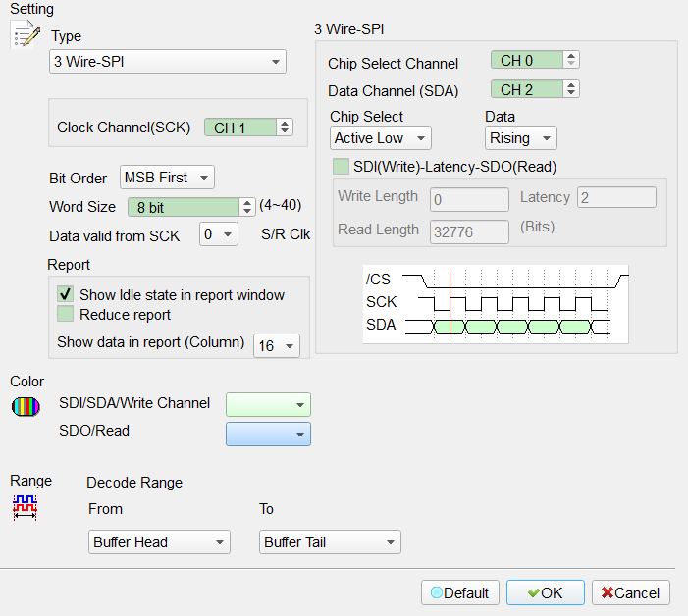Click the OK button
688x616 pixels.
546,592
